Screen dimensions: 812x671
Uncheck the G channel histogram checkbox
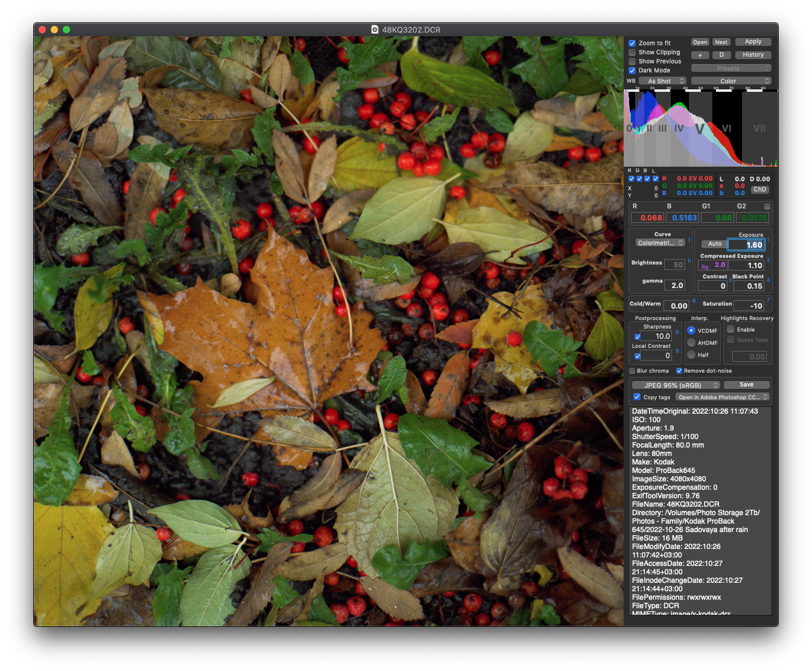pos(639,179)
